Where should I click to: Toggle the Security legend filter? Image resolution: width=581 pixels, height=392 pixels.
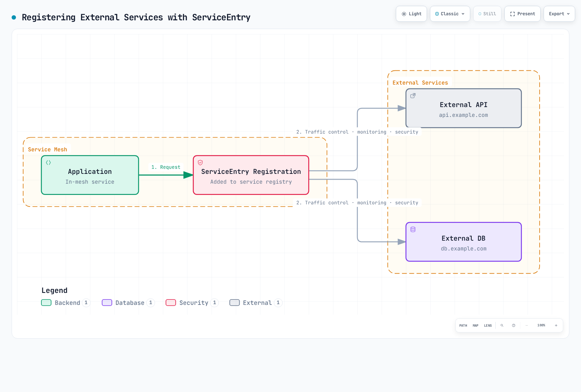pyautogui.click(x=192, y=303)
